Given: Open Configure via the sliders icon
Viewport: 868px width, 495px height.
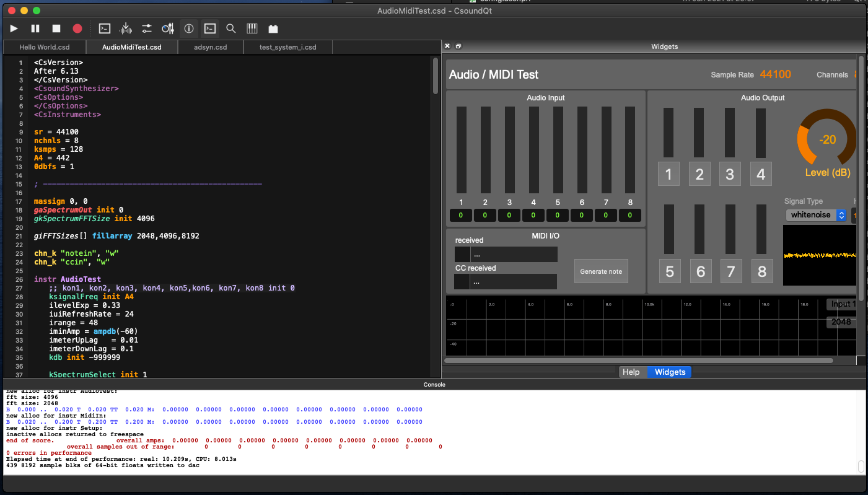Looking at the screenshot, I should [x=147, y=28].
